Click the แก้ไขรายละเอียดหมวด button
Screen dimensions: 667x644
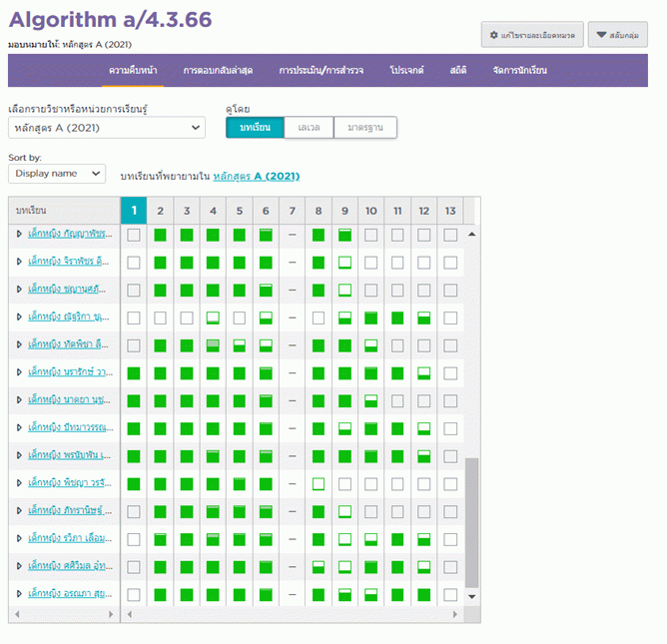(x=531, y=35)
